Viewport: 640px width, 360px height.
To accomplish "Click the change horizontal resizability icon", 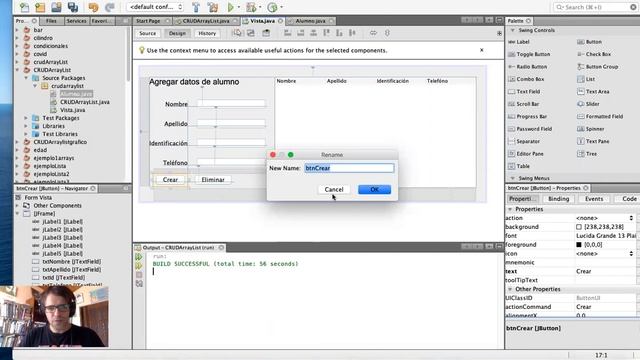I will click(373, 33).
